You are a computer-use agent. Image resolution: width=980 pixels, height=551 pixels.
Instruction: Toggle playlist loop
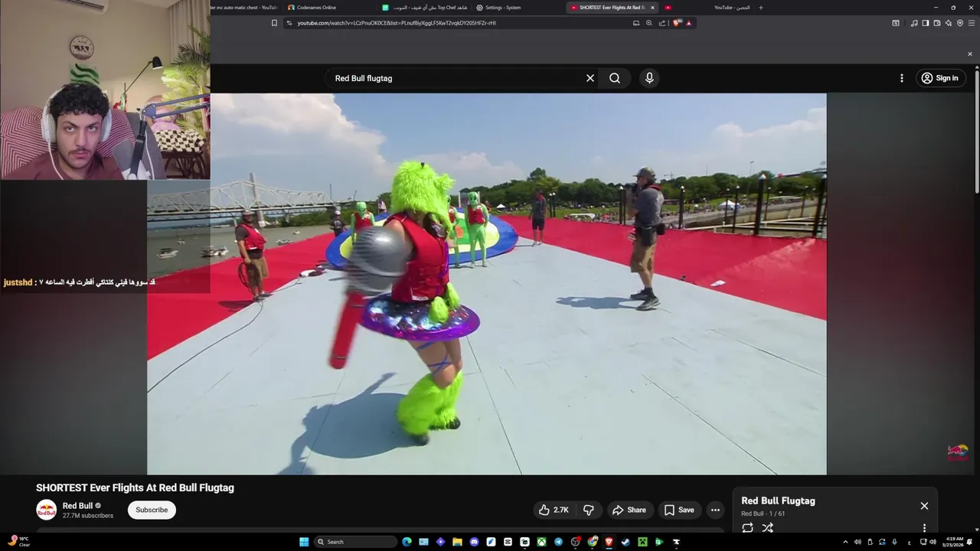click(748, 528)
